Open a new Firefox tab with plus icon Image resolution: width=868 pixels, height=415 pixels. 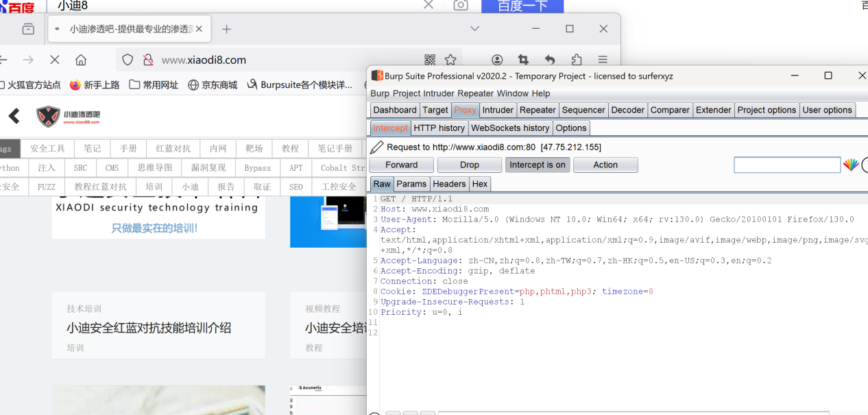click(x=226, y=29)
